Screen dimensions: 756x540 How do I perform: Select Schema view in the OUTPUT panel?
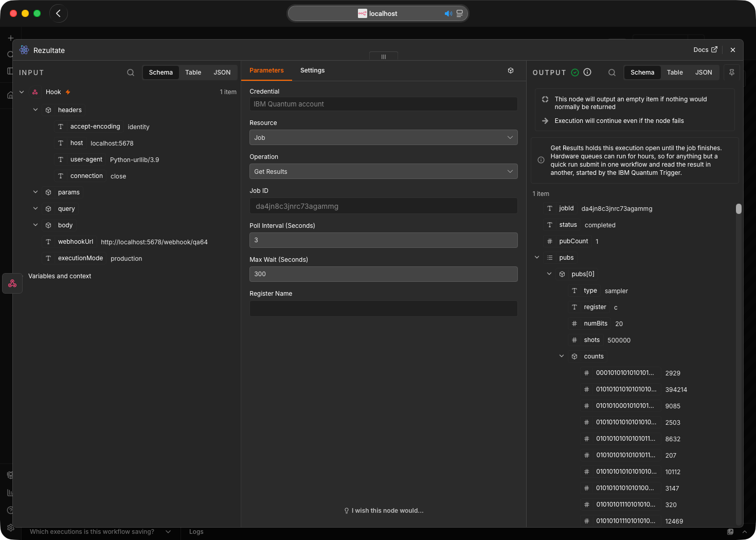[x=642, y=73]
